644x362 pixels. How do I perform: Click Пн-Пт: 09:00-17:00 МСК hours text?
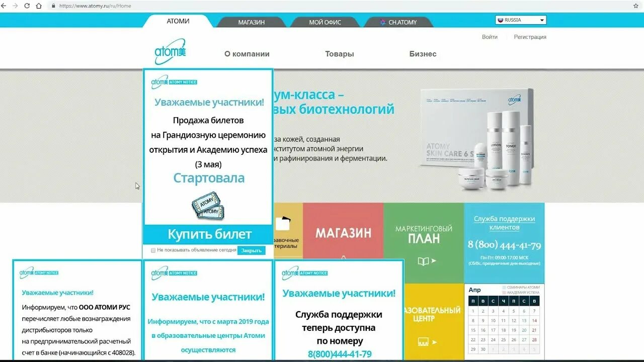tap(504, 257)
